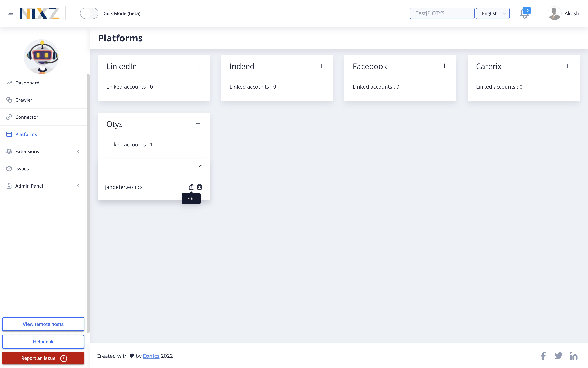Click the Crawler copy icon

tap(9, 100)
